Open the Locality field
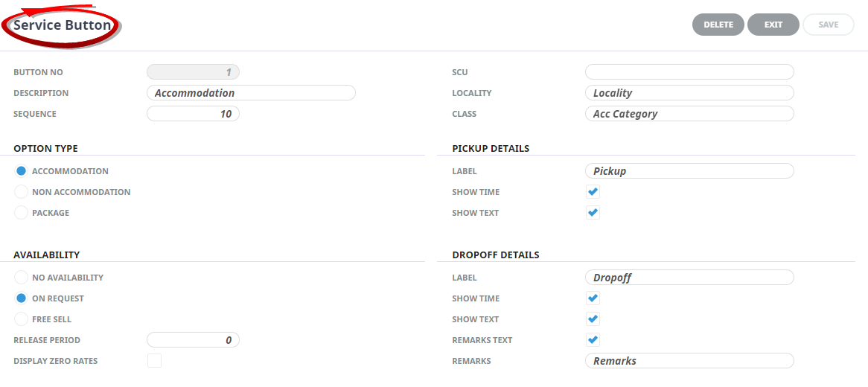 coord(689,93)
